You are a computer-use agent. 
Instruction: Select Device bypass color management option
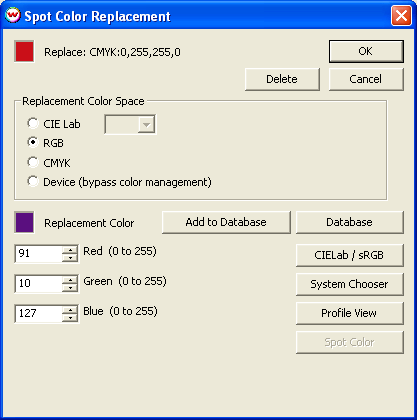[x=33, y=181]
